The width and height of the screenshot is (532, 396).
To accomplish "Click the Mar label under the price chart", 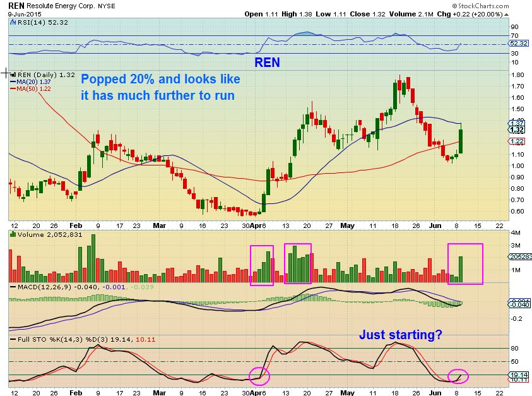I will (159, 226).
